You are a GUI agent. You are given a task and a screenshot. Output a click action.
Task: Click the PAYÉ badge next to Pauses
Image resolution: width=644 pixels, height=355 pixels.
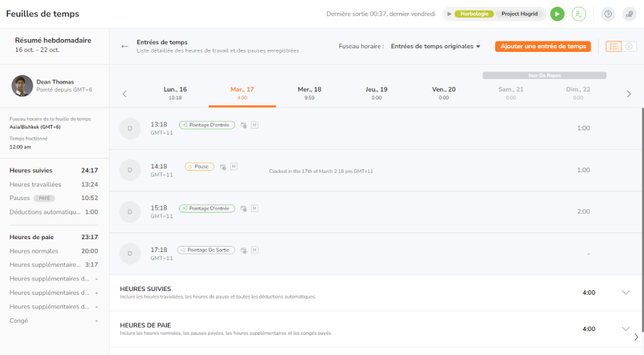point(44,198)
